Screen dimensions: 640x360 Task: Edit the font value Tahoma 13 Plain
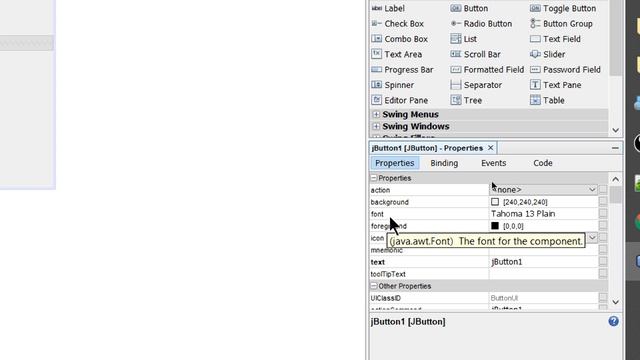(543, 213)
